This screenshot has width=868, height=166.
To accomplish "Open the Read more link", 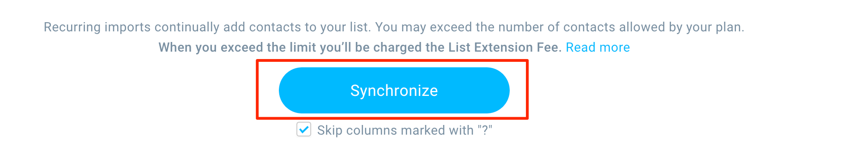I will (x=598, y=47).
